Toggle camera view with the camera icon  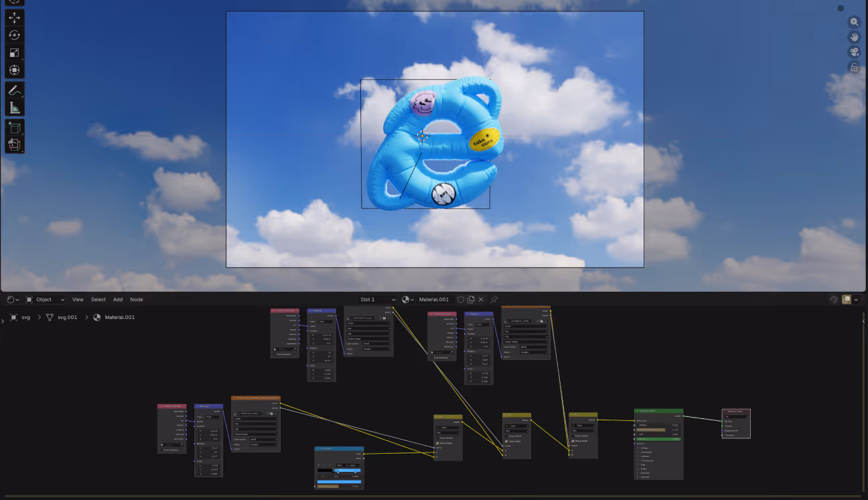click(855, 52)
